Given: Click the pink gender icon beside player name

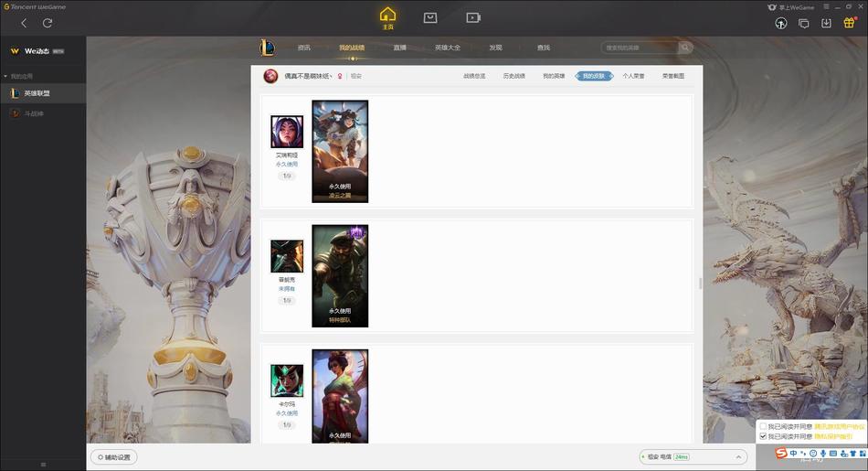Looking at the screenshot, I should click(x=340, y=76).
